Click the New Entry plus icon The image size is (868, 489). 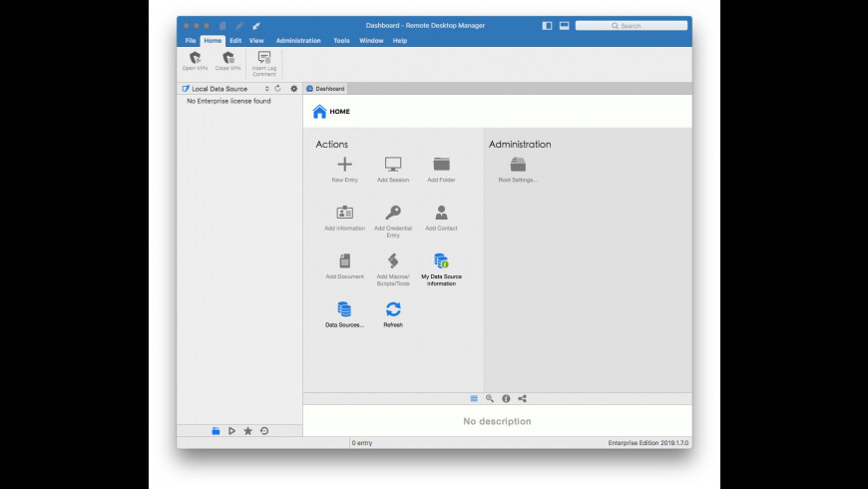tap(344, 165)
